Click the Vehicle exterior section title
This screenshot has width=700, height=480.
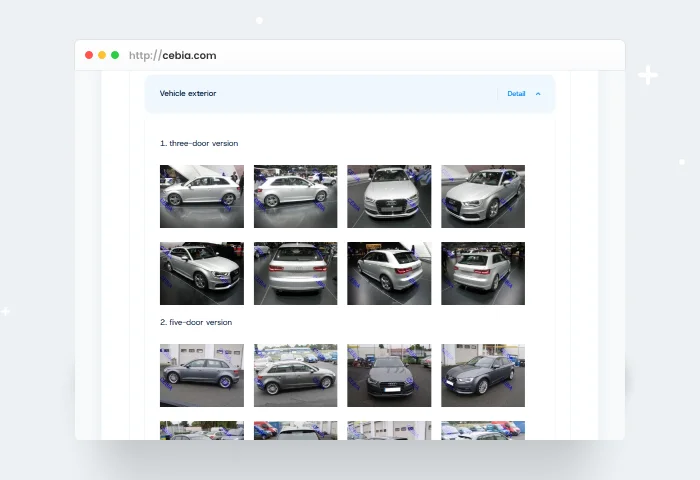188,94
